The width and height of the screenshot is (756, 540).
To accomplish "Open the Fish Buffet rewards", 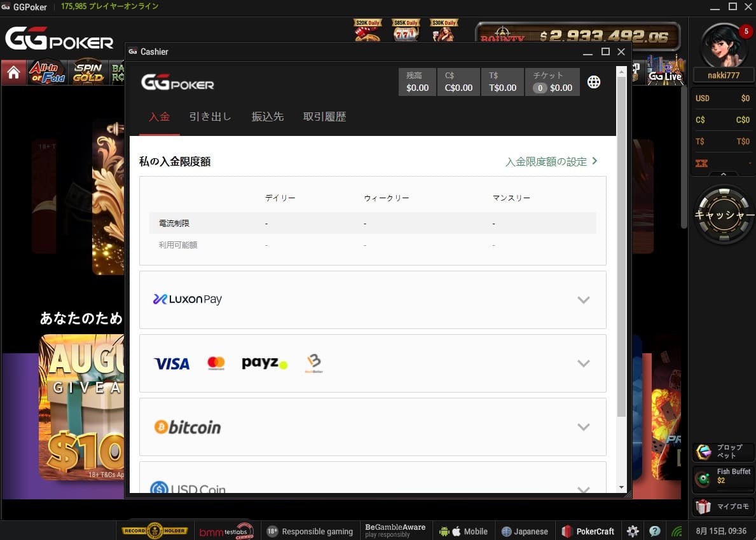I will click(x=723, y=478).
